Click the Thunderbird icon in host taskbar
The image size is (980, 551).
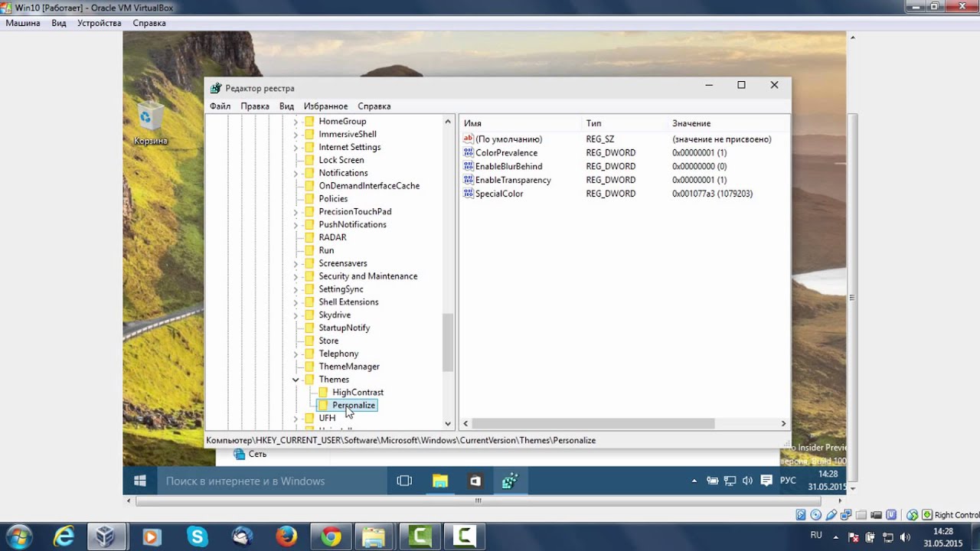coord(242,536)
